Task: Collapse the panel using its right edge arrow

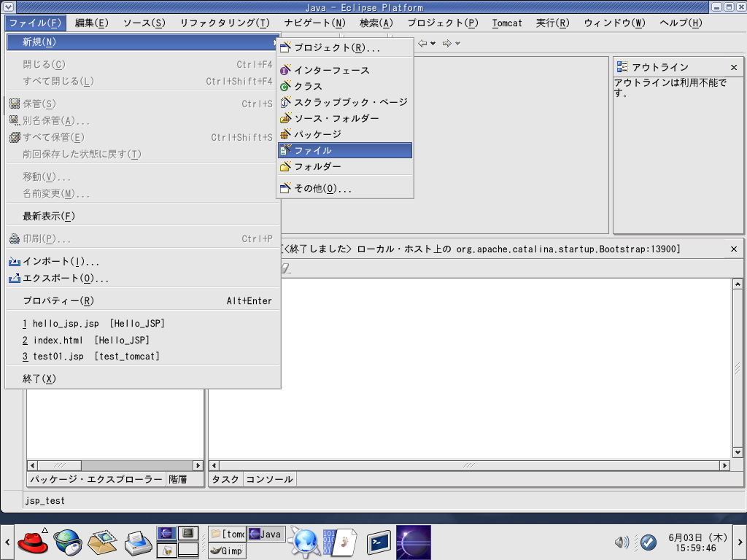Action: (x=740, y=542)
